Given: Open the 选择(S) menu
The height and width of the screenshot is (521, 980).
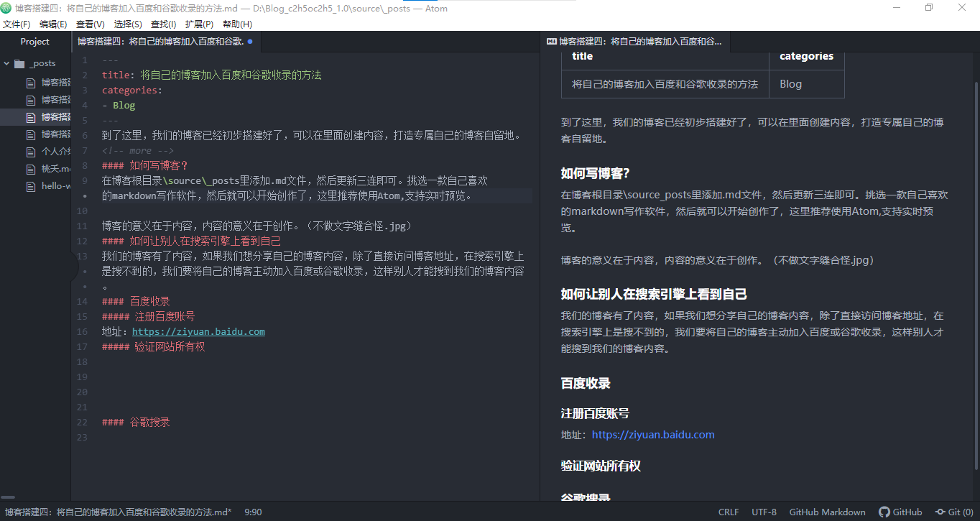Looking at the screenshot, I should [128, 24].
